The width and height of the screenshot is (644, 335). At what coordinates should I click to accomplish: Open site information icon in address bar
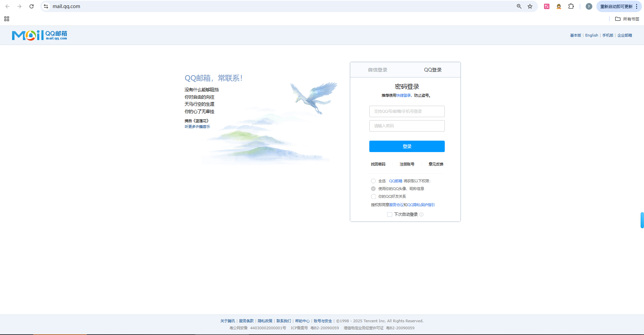46,6
